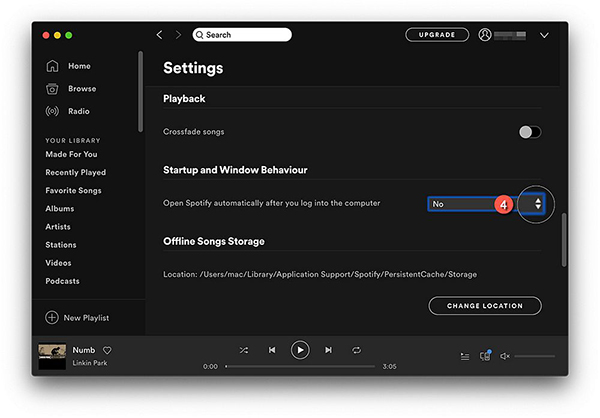Image resolution: width=600 pixels, height=418 pixels.
Task: Click the Startup and Window Behaviour heading
Action: tap(235, 170)
